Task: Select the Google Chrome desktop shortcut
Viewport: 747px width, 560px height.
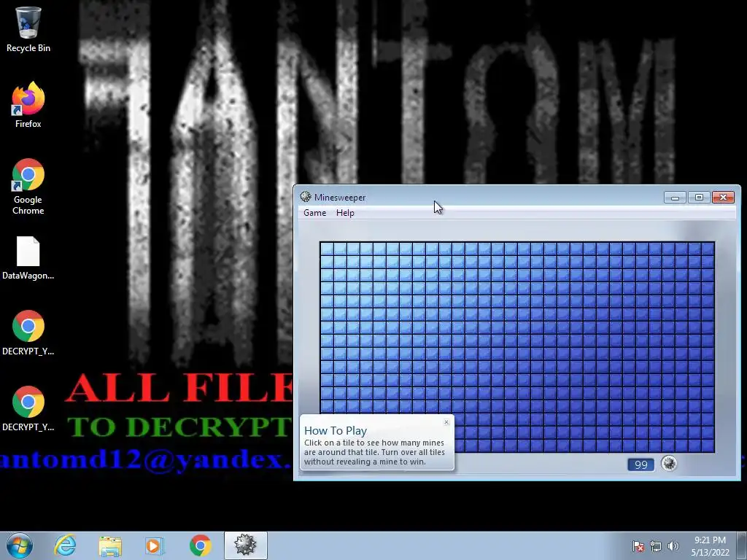Action: pos(28,187)
